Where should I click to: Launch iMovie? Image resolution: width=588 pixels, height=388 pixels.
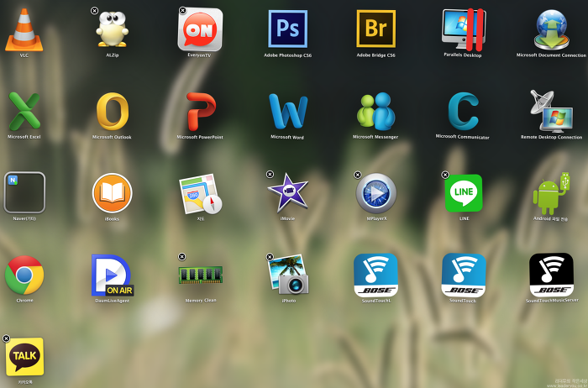288,192
